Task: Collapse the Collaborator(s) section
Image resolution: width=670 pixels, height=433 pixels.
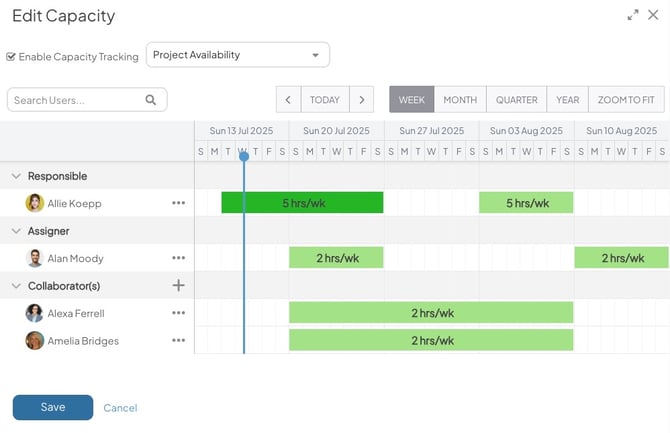Action: point(16,286)
